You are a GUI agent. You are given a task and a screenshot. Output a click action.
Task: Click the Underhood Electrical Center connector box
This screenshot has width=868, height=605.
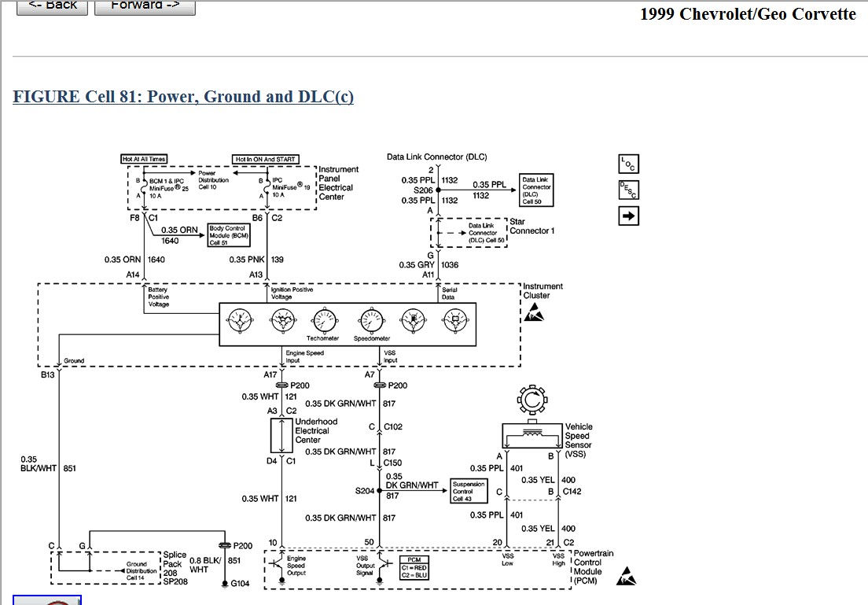coord(281,433)
